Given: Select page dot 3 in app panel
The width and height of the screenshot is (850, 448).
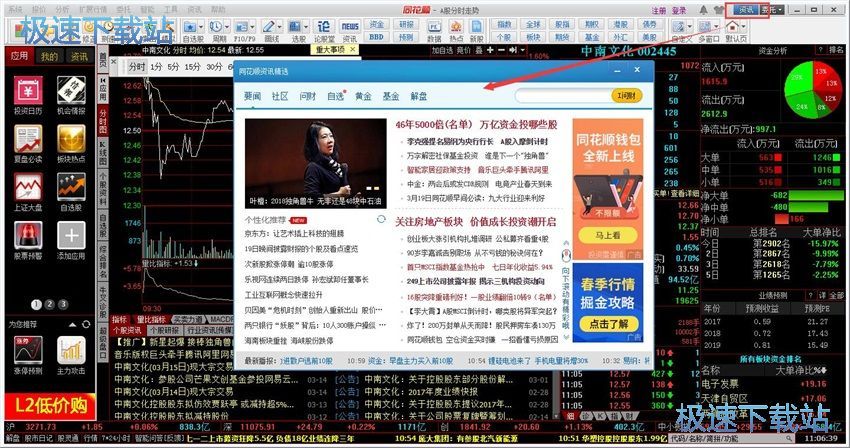Looking at the screenshot, I should (x=63, y=304).
